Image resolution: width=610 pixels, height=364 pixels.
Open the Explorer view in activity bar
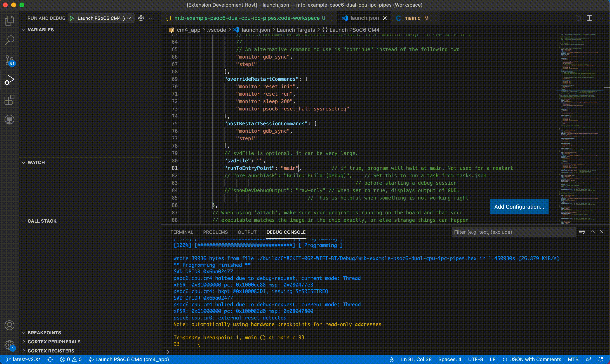(x=9, y=21)
